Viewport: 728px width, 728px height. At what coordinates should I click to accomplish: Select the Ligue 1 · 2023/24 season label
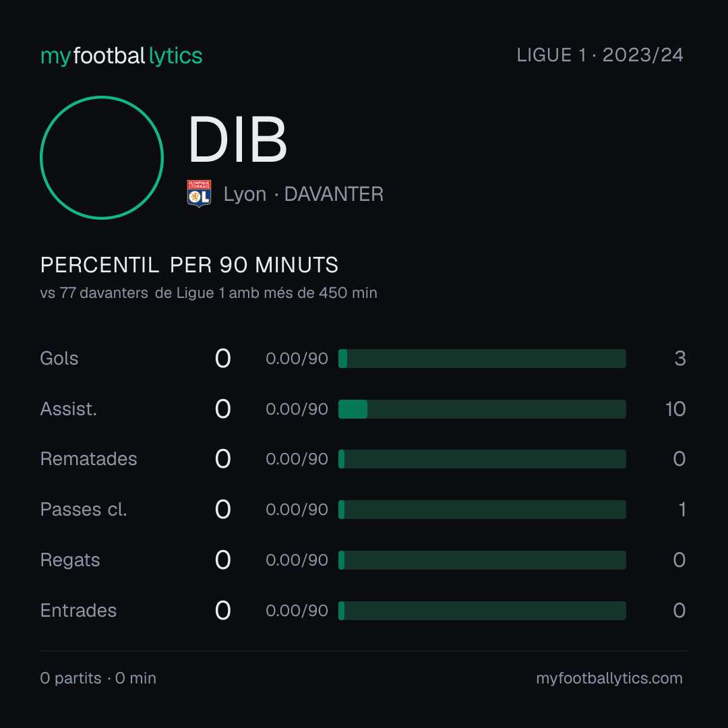coord(600,55)
